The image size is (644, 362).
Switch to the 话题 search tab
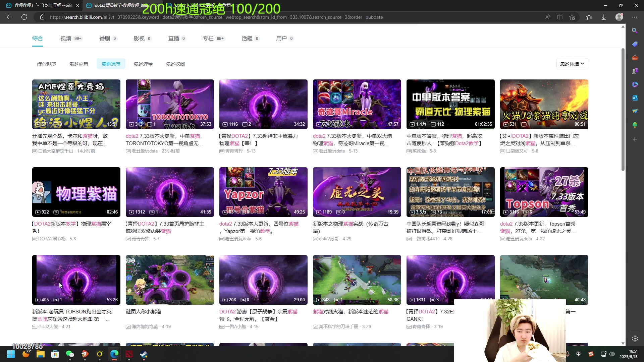(x=251, y=39)
